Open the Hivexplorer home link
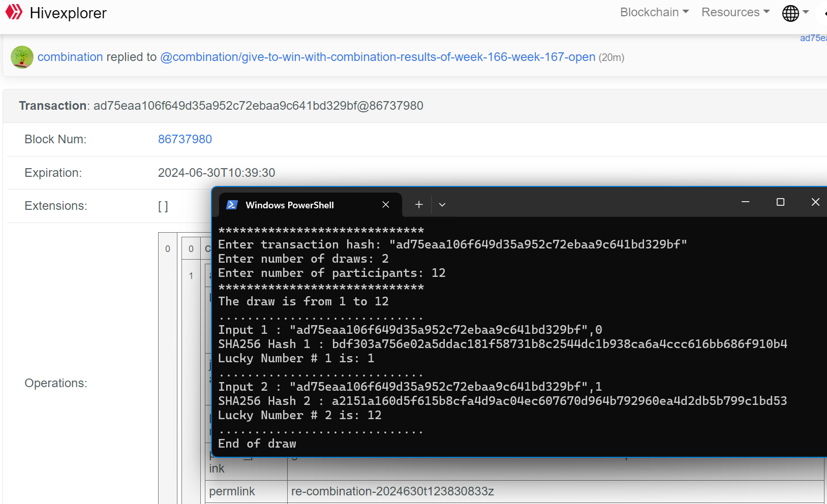Viewport: 827px width, 504px height. click(x=68, y=13)
